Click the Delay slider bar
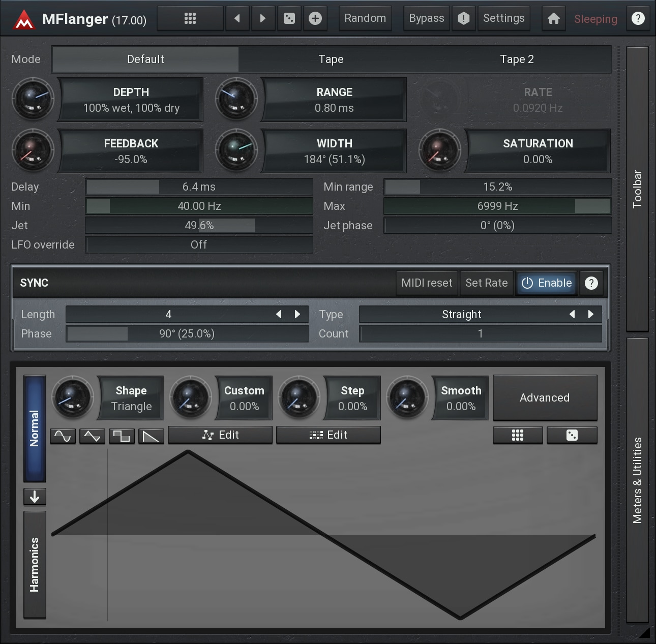Viewport: 656px width, 644px height. tap(199, 187)
